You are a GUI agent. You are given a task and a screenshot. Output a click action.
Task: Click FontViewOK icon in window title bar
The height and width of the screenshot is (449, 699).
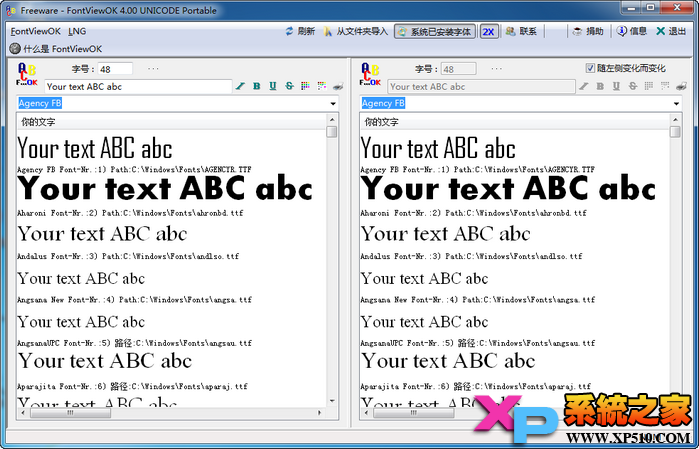click(11, 10)
